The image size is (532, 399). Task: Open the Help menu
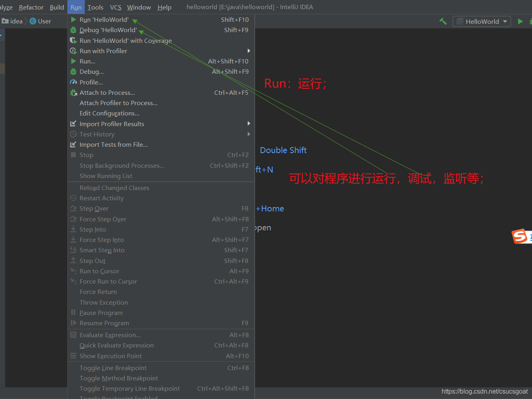coord(164,7)
